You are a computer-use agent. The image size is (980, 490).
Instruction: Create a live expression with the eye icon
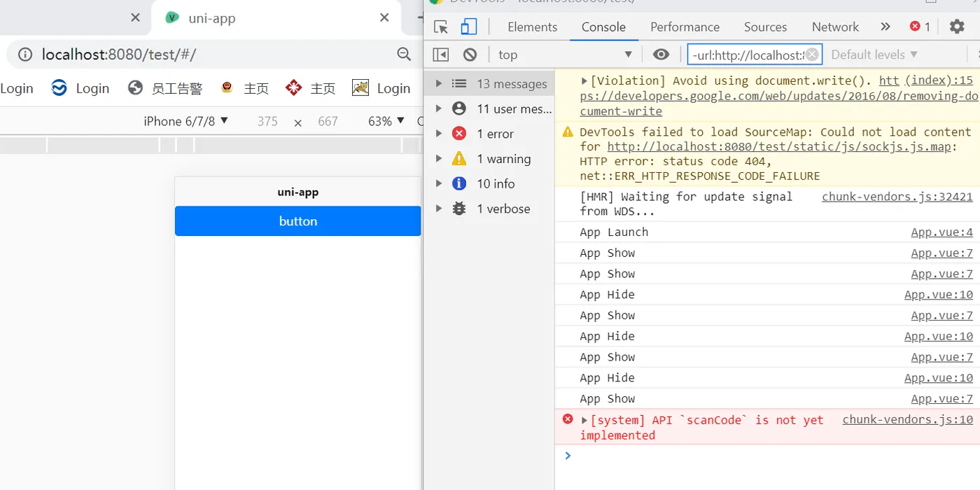pyautogui.click(x=661, y=55)
